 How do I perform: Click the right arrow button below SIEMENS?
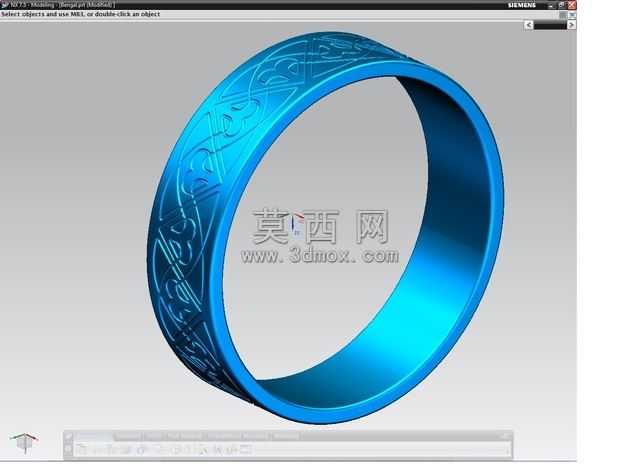point(571,25)
